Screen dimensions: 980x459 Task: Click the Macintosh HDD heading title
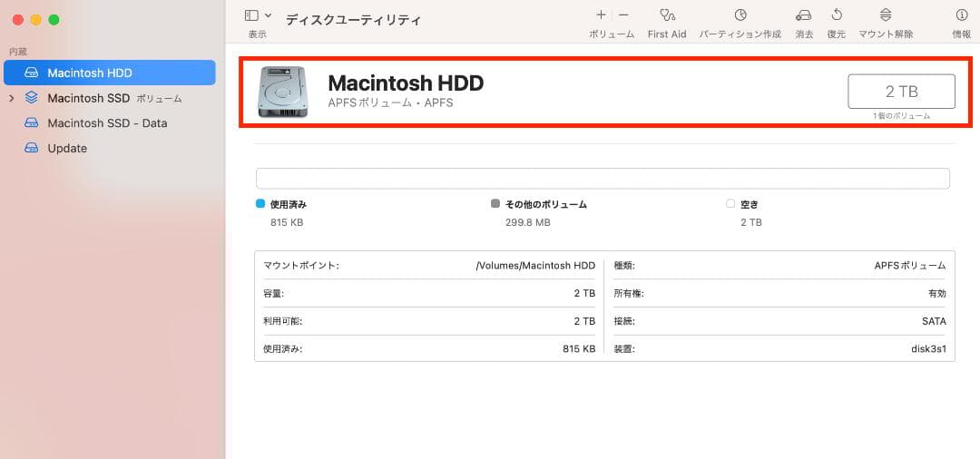(x=406, y=83)
